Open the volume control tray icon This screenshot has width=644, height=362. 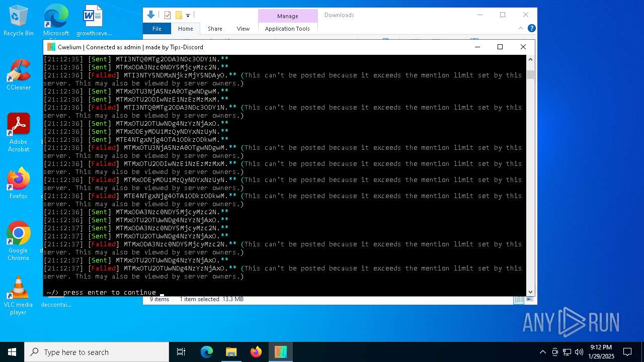579,352
